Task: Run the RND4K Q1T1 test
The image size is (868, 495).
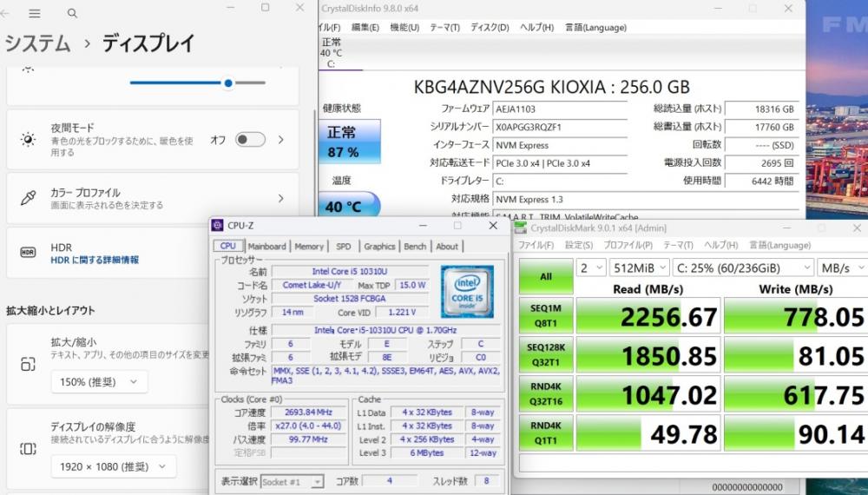Action: pos(546,433)
